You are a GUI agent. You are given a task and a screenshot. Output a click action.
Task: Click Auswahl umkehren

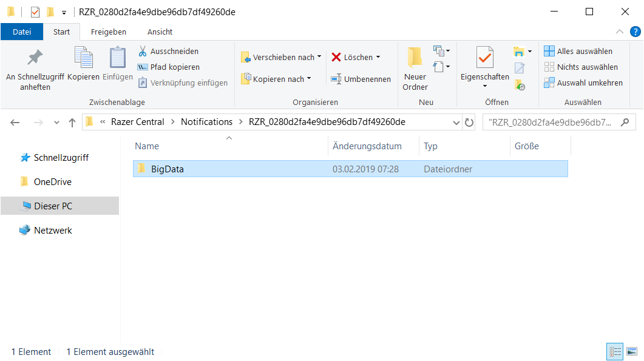pos(583,83)
